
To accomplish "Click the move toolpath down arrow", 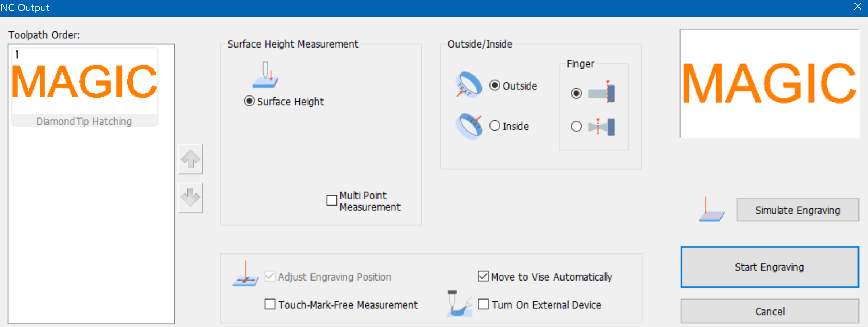I will point(190,198).
